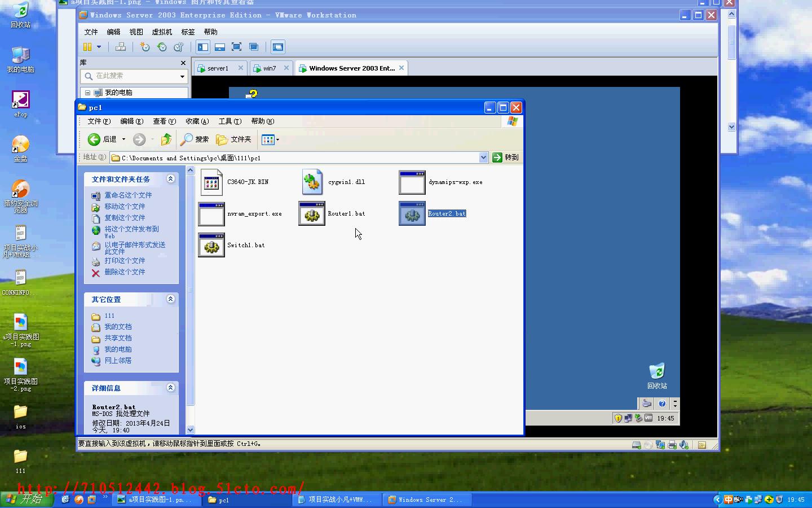Image resolution: width=812 pixels, height=508 pixels.
Task: Toggle the show library sidebar icon
Action: point(203,47)
